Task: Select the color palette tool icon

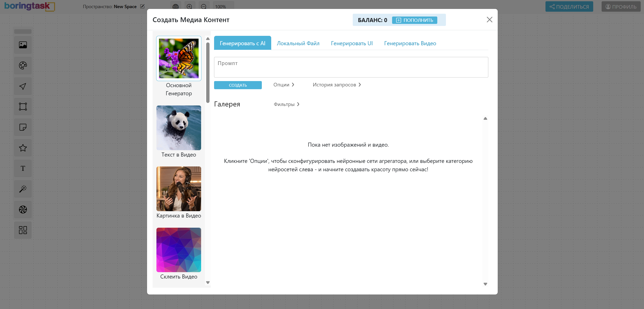Action: (23, 66)
